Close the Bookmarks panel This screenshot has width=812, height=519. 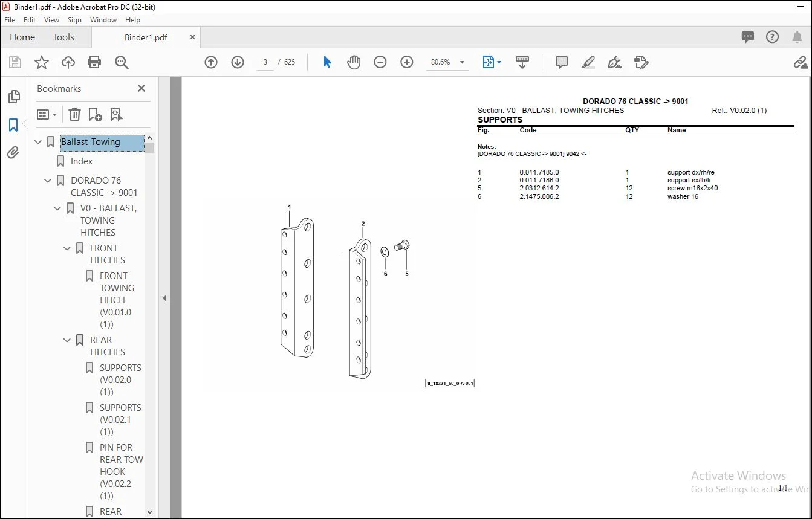coord(141,88)
